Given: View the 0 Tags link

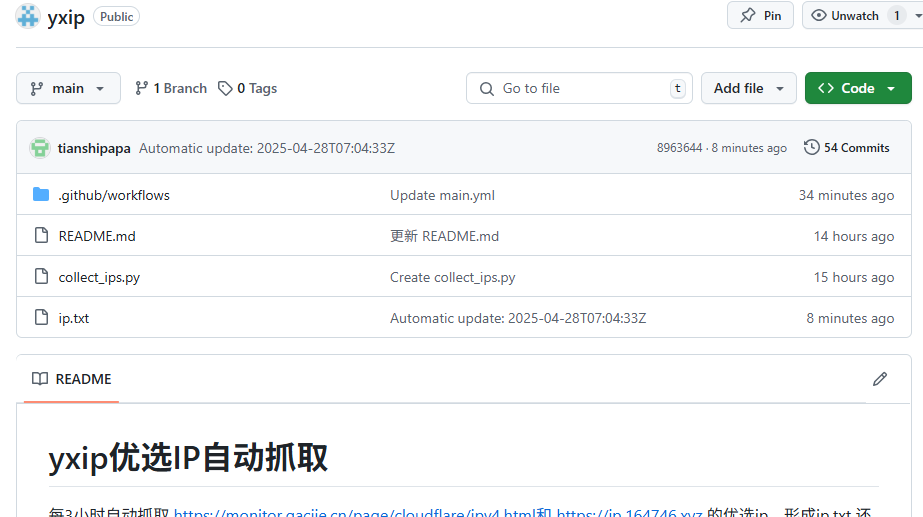Looking at the screenshot, I should tap(247, 88).
